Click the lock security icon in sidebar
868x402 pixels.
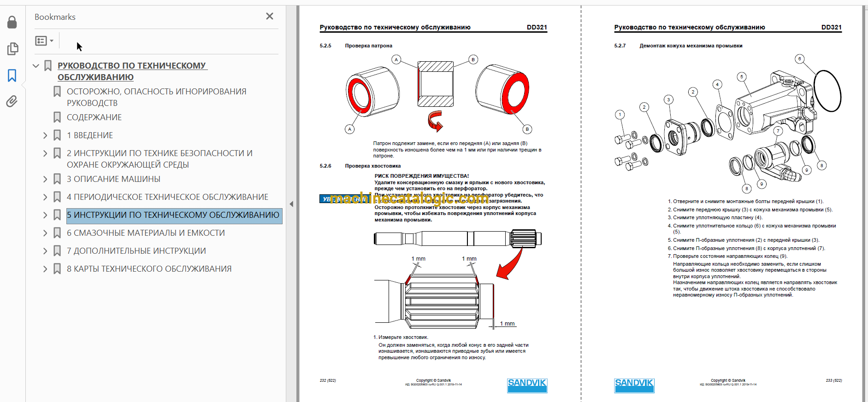[x=12, y=22]
